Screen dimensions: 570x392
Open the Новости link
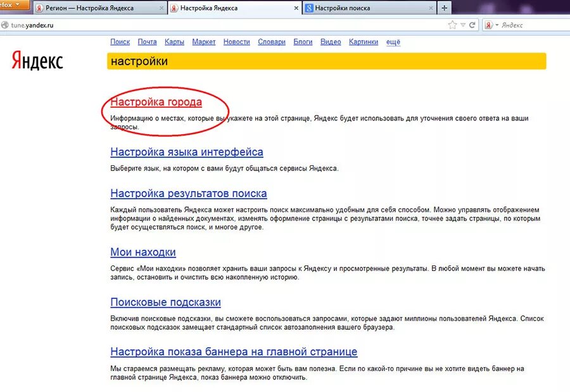click(237, 42)
